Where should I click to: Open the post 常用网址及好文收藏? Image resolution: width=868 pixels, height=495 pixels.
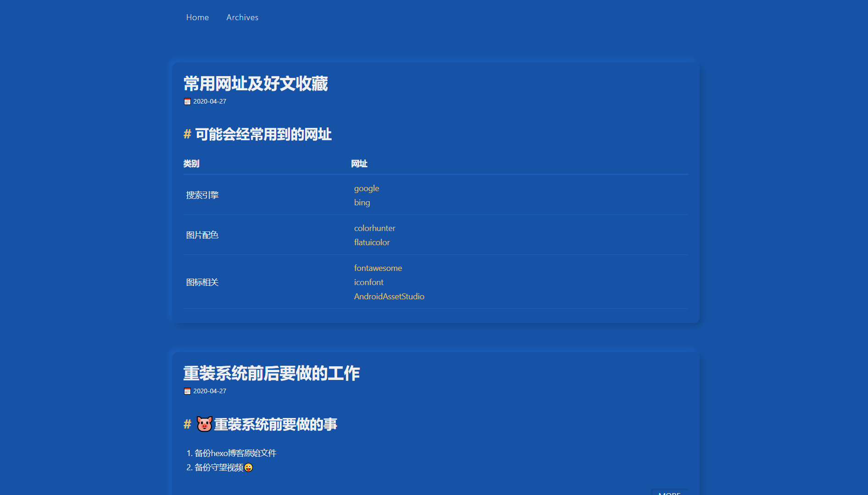click(256, 84)
